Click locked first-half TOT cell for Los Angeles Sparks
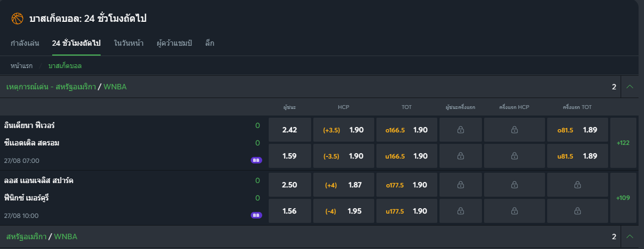The width and height of the screenshot is (644, 249). coord(577,185)
